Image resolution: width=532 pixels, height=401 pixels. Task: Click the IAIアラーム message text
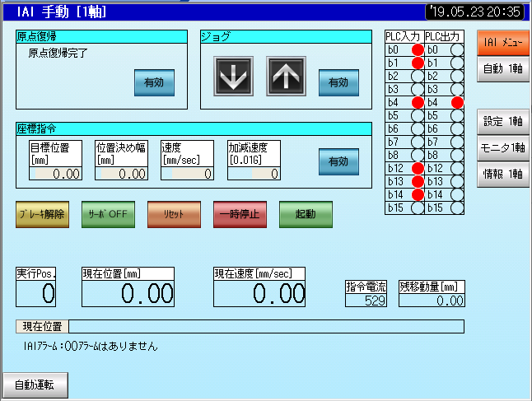pos(91,346)
